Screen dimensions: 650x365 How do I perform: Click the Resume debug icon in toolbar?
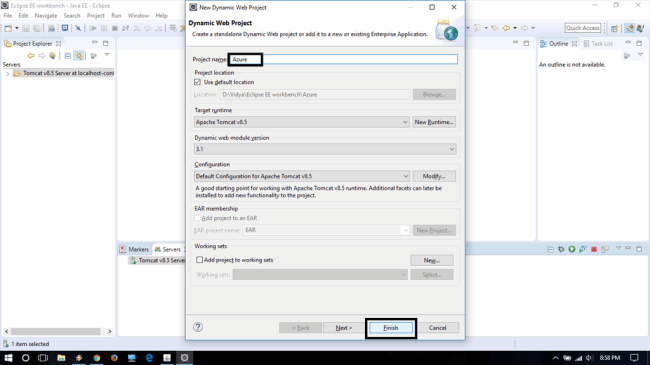click(x=93, y=28)
